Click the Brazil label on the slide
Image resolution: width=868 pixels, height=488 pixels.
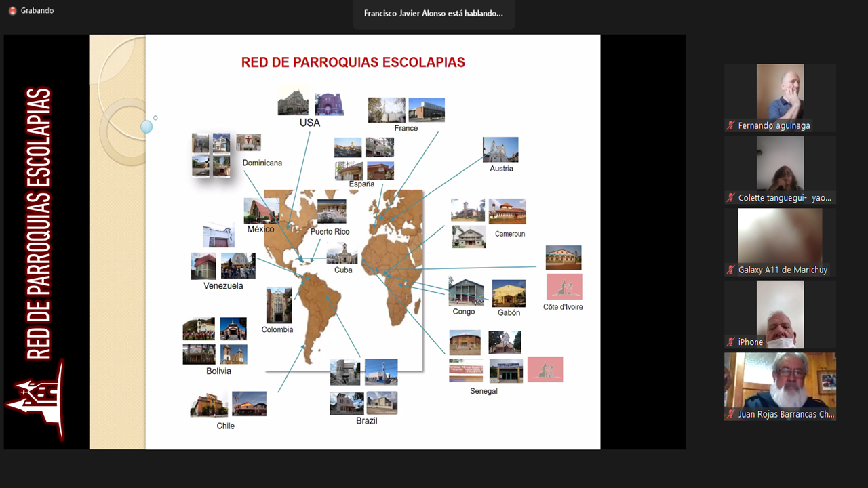point(366,421)
